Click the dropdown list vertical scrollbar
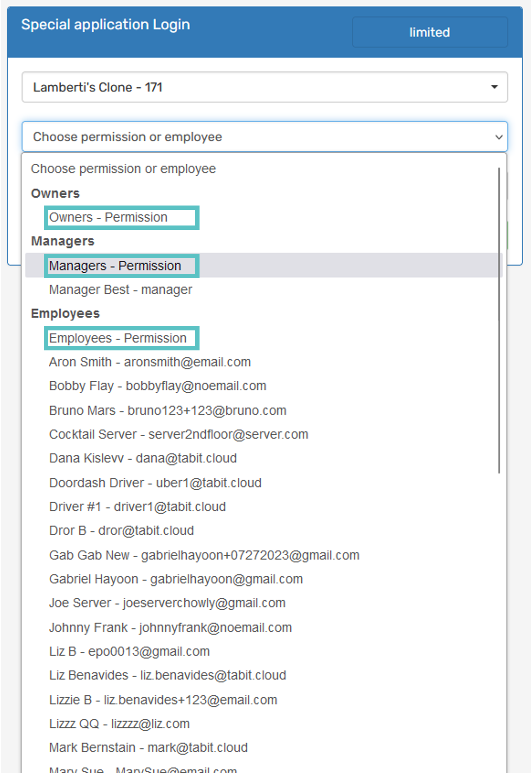Image resolution: width=532 pixels, height=773 pixels. pos(499,320)
